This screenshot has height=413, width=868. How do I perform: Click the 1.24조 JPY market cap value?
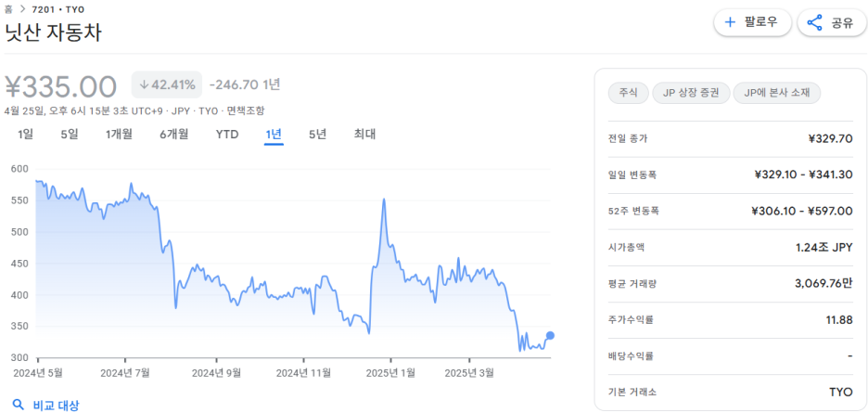823,247
